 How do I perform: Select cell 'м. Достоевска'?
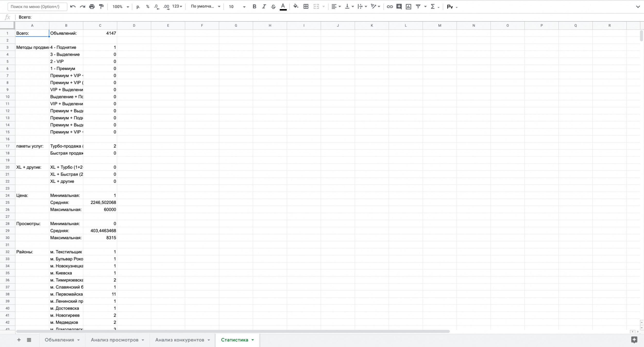click(x=66, y=308)
